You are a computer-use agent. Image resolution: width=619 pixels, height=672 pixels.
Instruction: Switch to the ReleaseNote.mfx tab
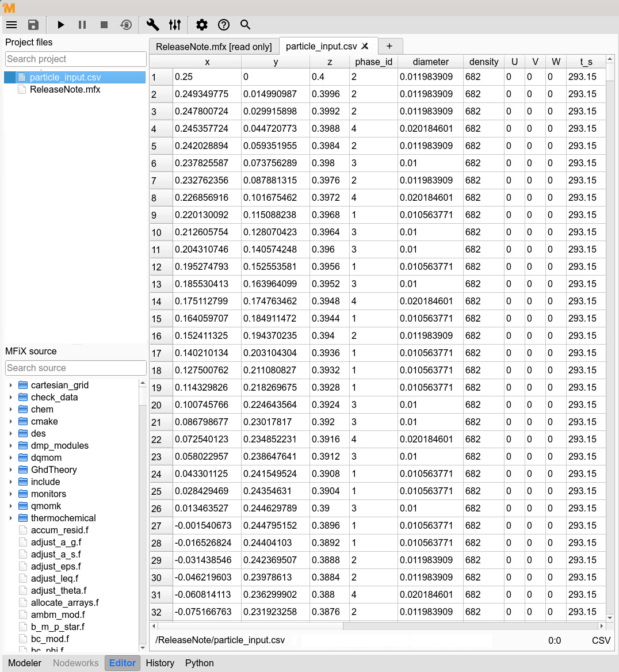[x=213, y=47]
